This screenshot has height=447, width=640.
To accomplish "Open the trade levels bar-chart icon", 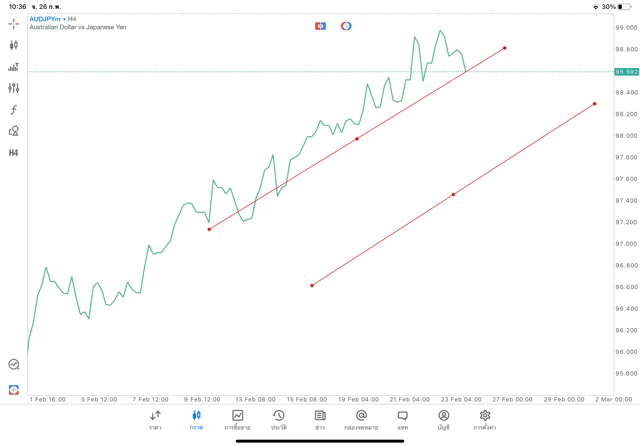I will pos(13,67).
